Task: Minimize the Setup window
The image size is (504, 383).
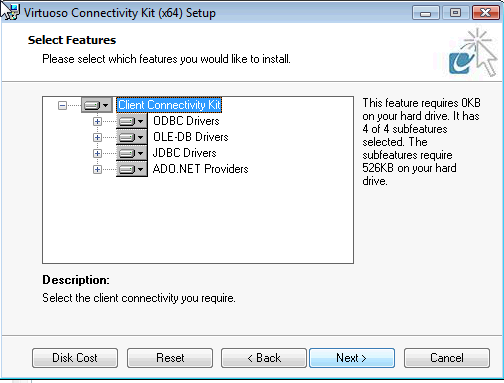Action: [426, 13]
